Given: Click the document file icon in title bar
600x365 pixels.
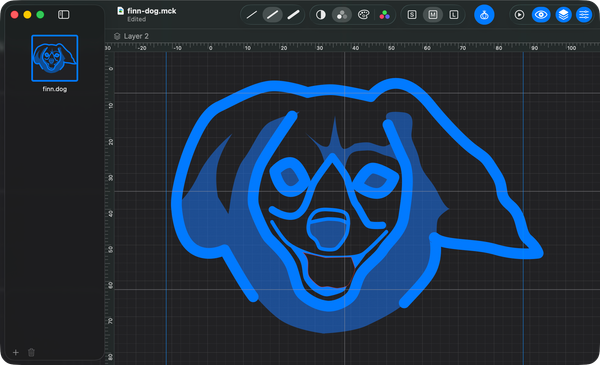Looking at the screenshot, I should coord(120,11).
